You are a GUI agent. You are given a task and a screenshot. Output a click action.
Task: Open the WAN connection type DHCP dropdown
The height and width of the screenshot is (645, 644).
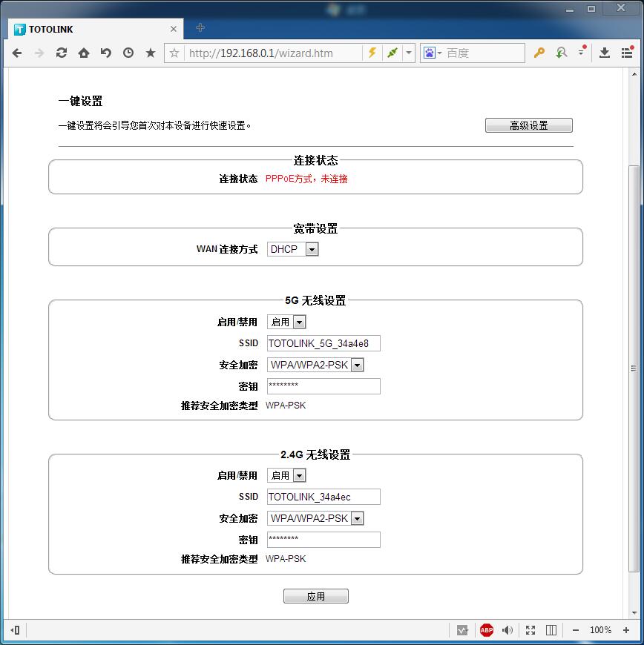pos(293,249)
